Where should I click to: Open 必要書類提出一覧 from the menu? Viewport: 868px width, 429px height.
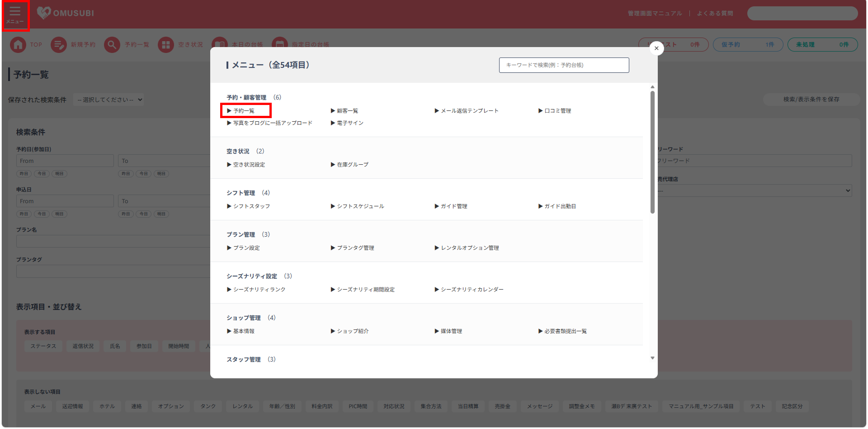[562, 331]
